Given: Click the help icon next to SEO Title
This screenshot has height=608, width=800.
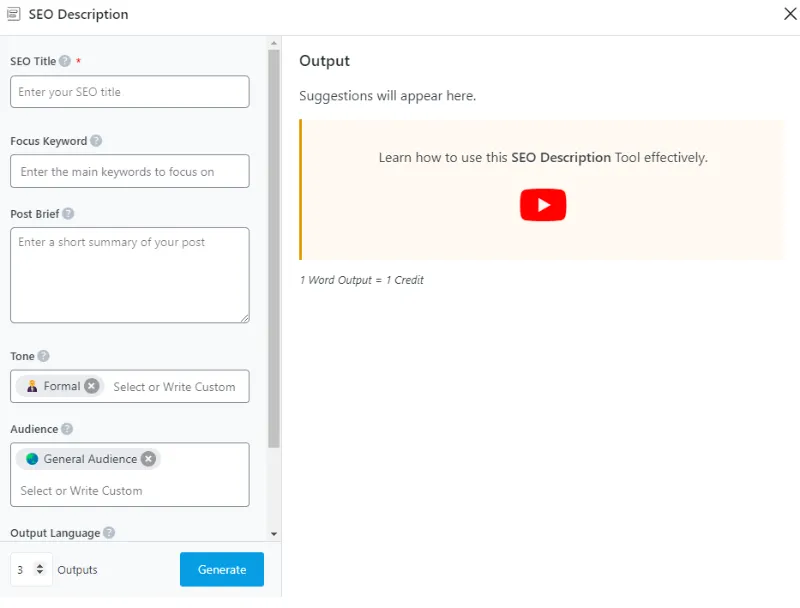Looking at the screenshot, I should click(65, 61).
